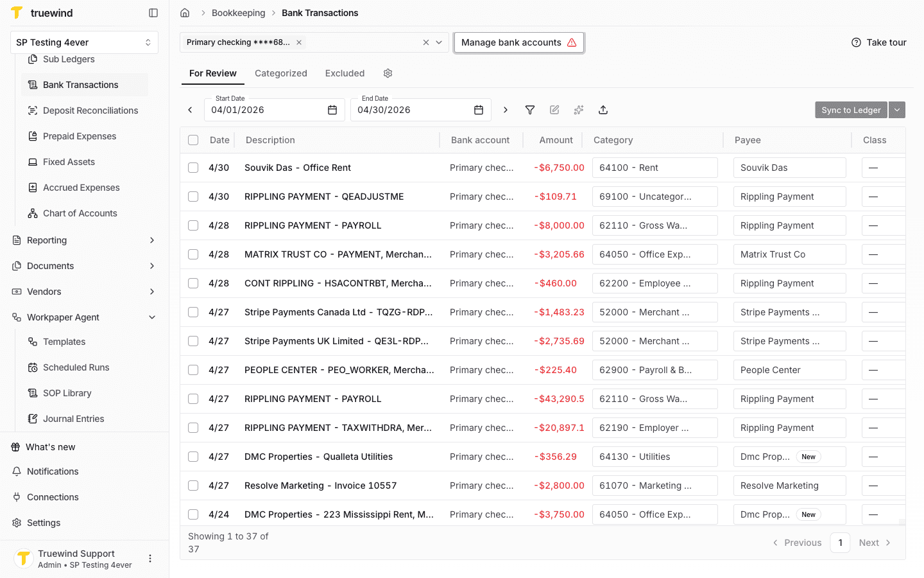Toggle the sidebar collapse icon
This screenshot has width=924, height=578.
click(x=153, y=13)
